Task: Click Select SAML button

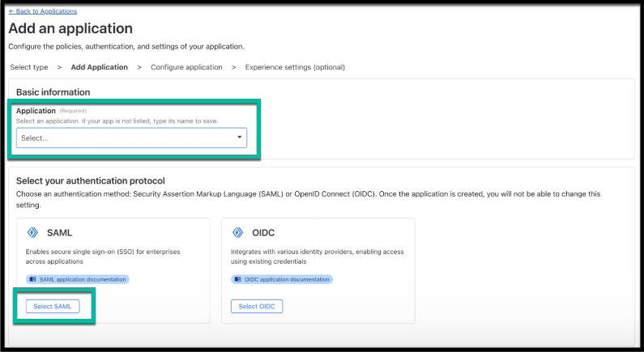Action: (53, 307)
